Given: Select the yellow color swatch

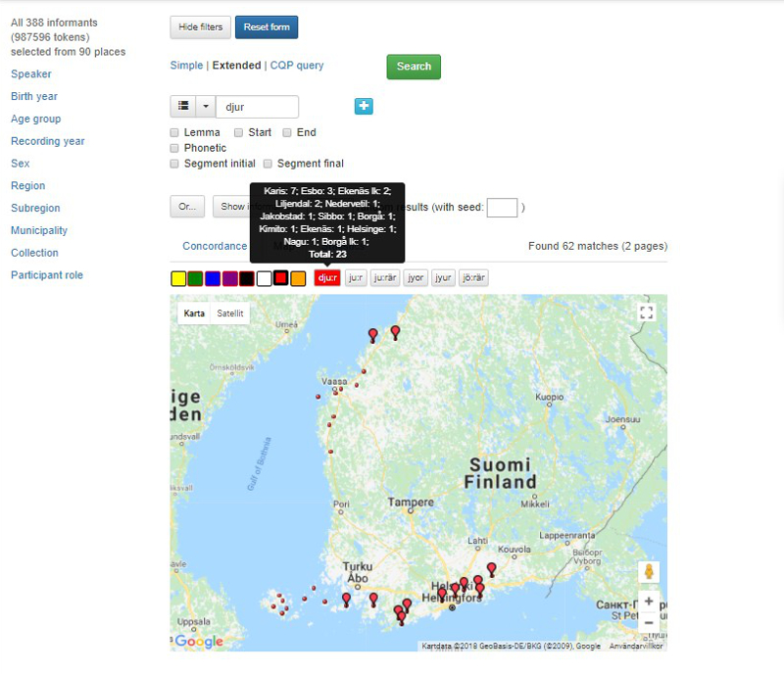Looking at the screenshot, I should click(178, 279).
